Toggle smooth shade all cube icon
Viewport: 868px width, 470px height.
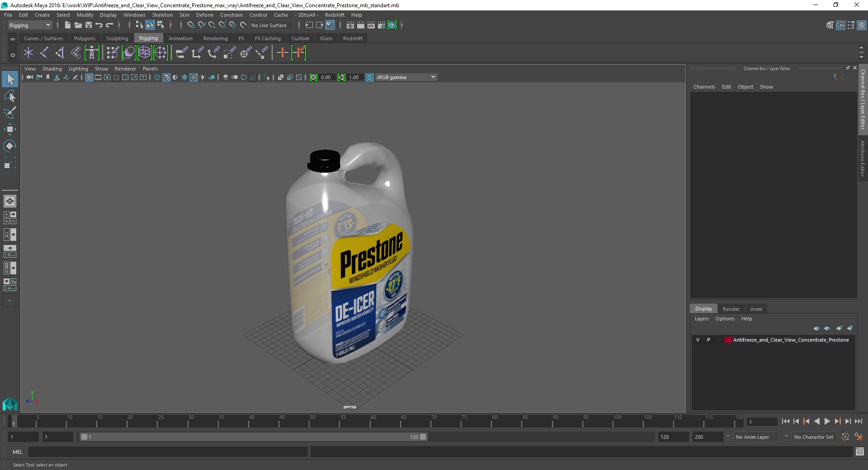166,77
